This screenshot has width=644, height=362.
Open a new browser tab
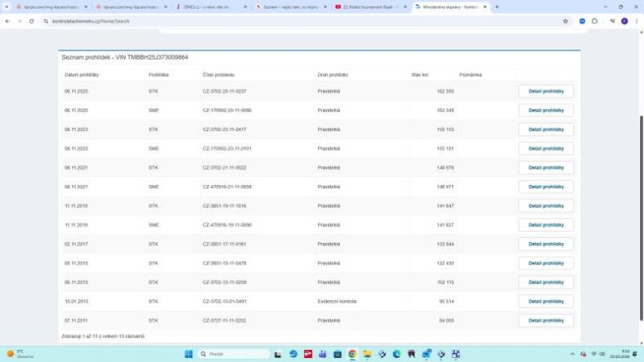click(x=496, y=7)
